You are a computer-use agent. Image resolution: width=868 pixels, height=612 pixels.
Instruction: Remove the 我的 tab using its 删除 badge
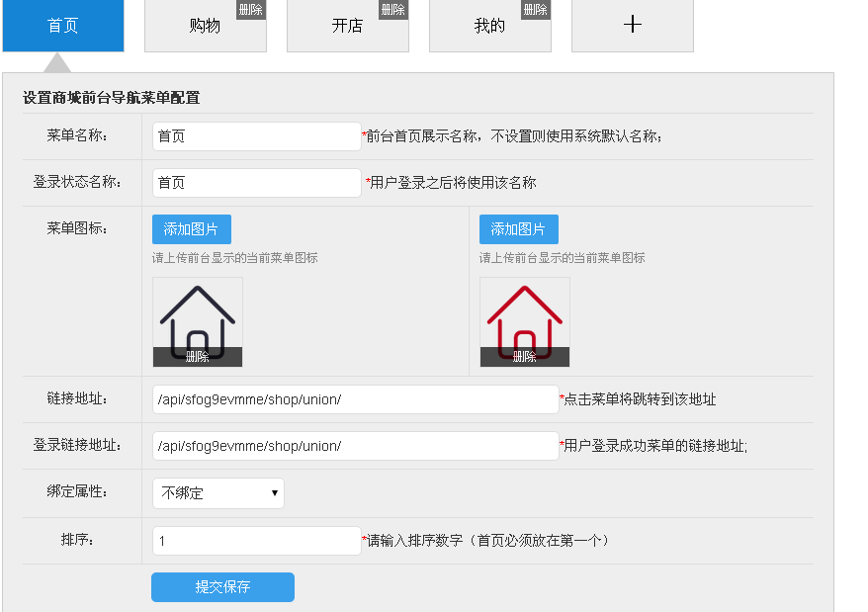click(x=536, y=10)
